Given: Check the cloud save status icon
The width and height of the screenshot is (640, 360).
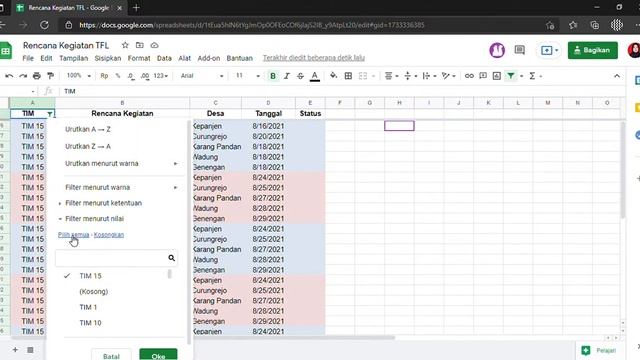Looking at the screenshot, I should 154,45.
